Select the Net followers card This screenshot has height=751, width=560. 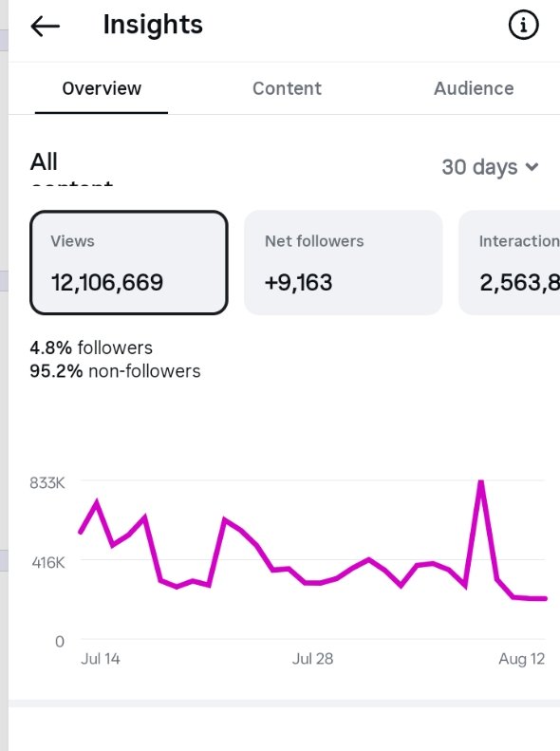point(344,262)
